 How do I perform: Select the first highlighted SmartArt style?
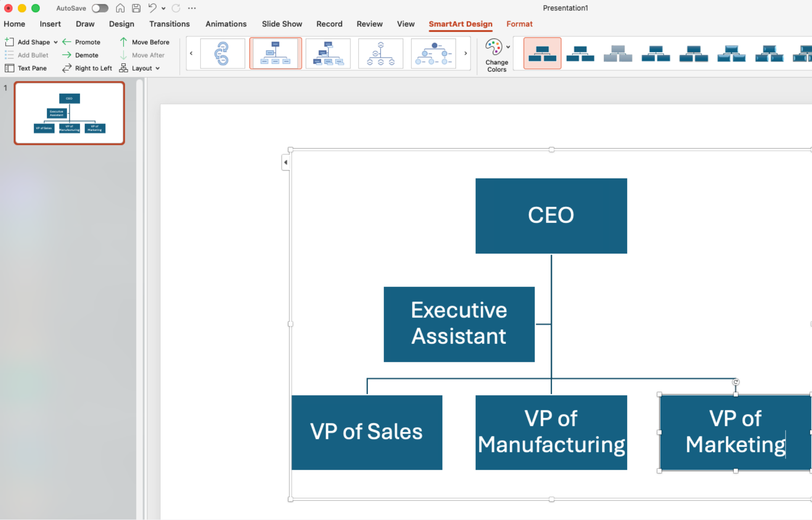(542, 53)
